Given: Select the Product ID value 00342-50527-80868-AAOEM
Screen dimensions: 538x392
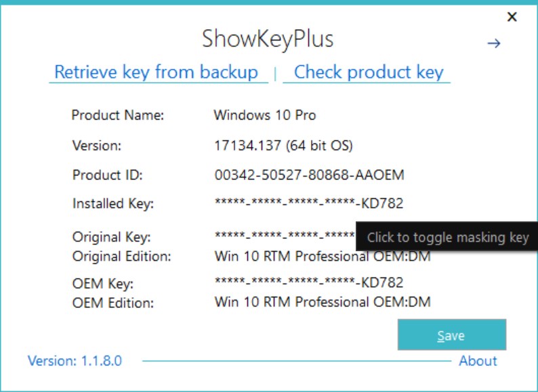Looking at the screenshot, I should click(x=309, y=175).
